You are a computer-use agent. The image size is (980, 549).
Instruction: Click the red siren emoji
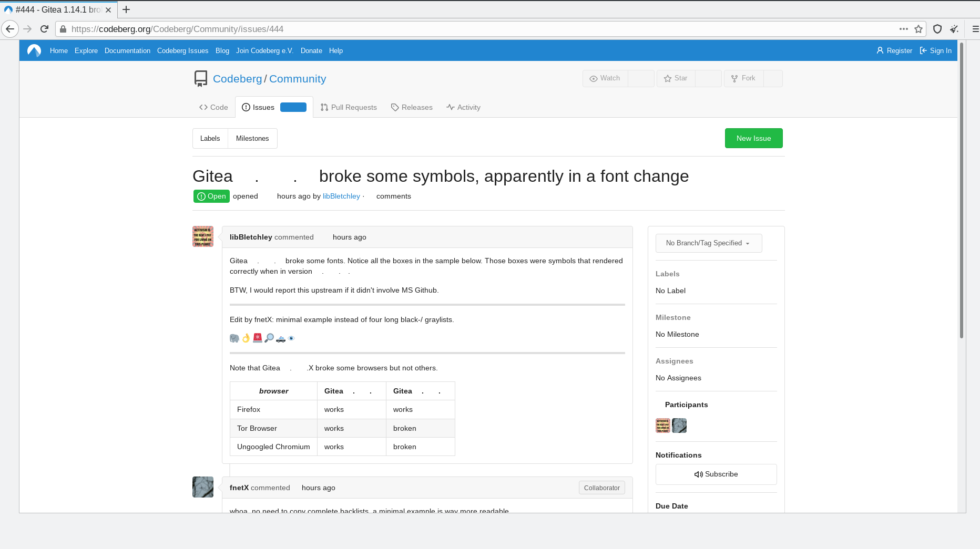(x=258, y=338)
